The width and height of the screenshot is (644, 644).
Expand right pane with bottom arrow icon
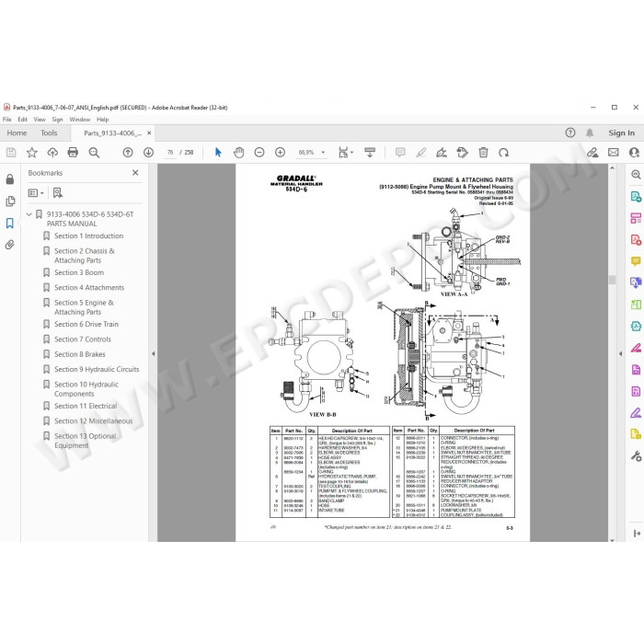(637, 533)
